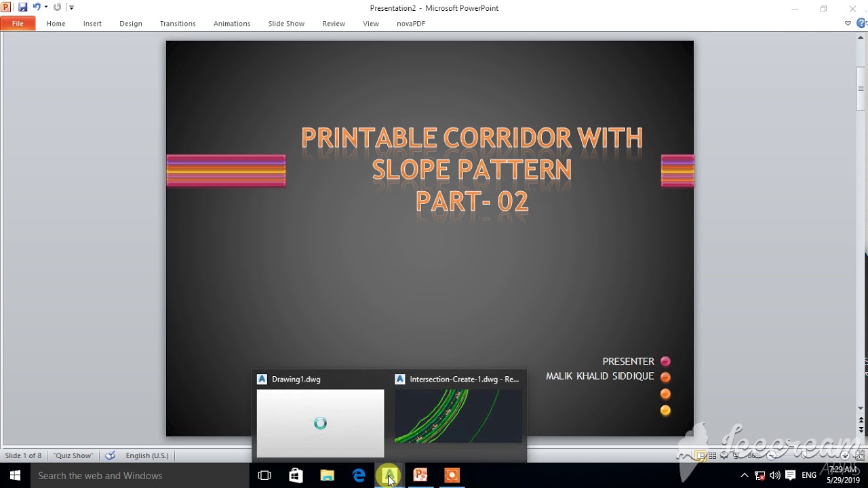Image resolution: width=868 pixels, height=488 pixels.
Task: Select the Intersection-Create-1.dwg preview thumbnail
Action: point(458,416)
